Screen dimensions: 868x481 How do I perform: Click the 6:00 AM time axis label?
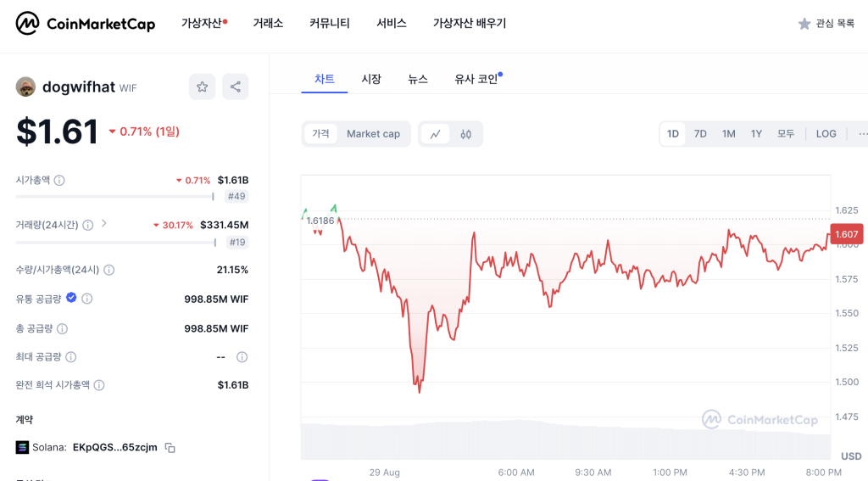(516, 473)
